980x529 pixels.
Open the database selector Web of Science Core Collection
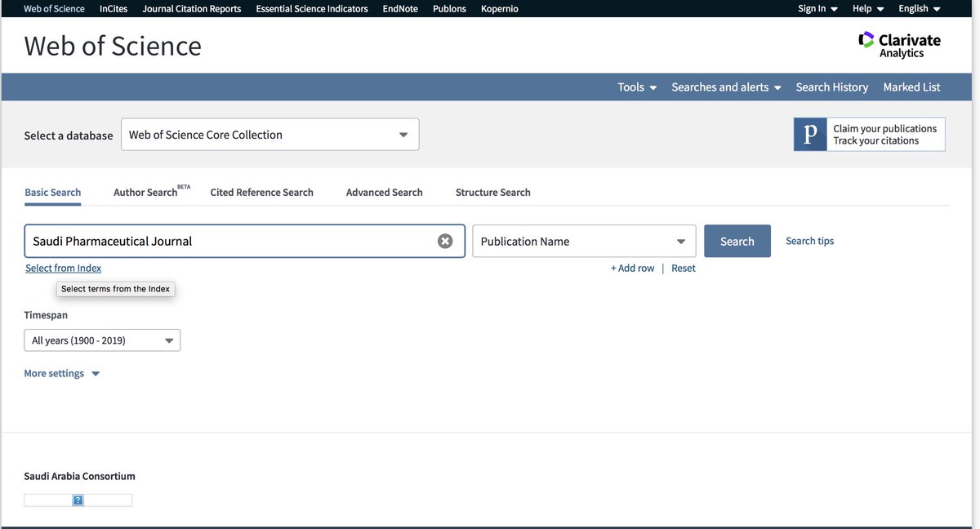[269, 135]
